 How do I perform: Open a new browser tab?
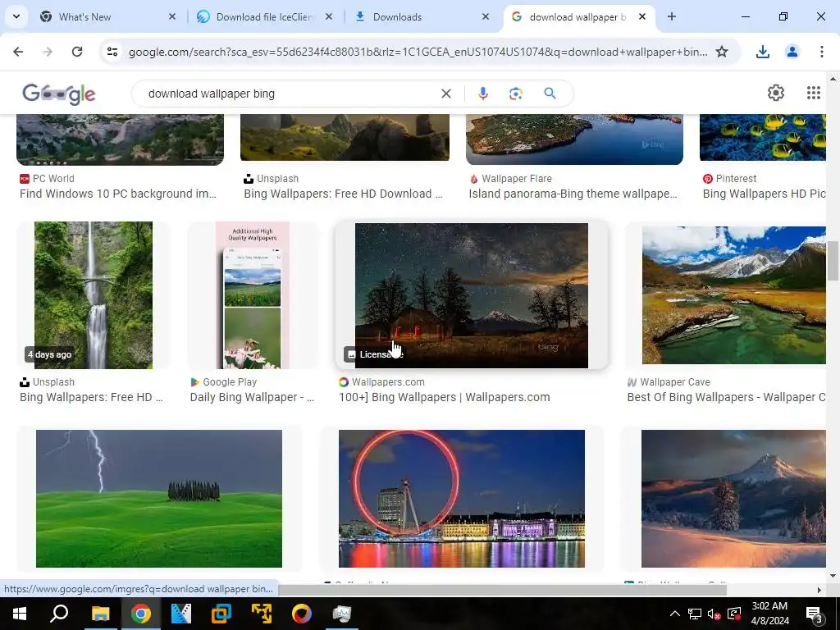click(671, 16)
